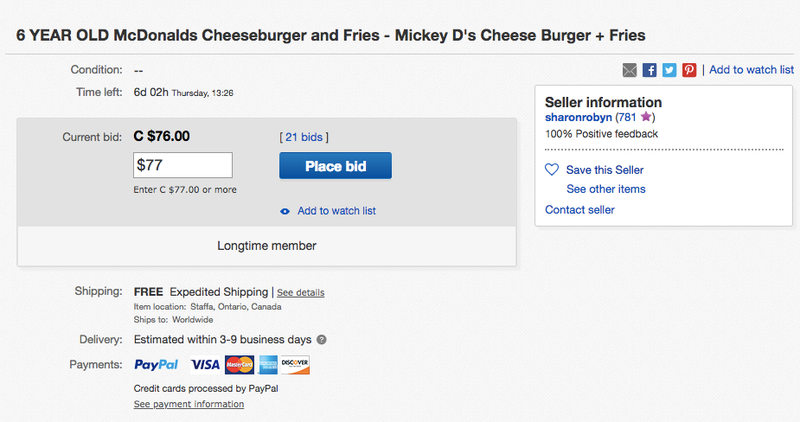
Task: Click the eye icon beside Add to watch list
Action: 285,211
